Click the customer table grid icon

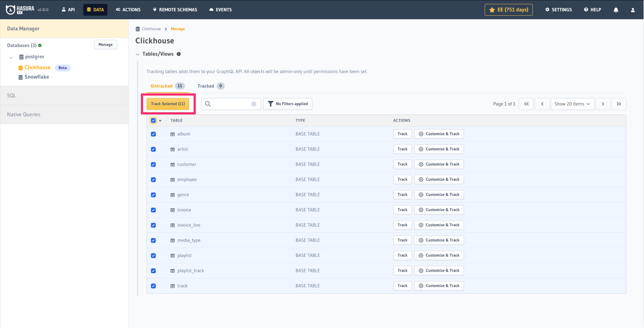[173, 164]
